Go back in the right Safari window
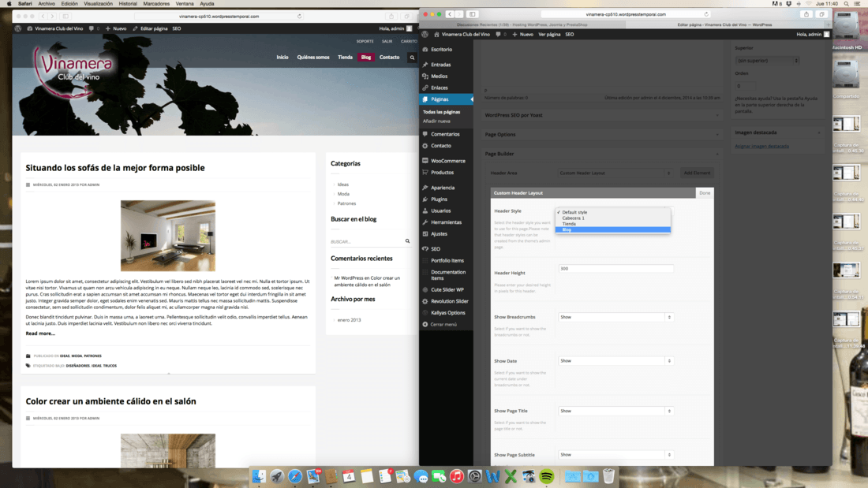The width and height of the screenshot is (868, 488). (450, 14)
